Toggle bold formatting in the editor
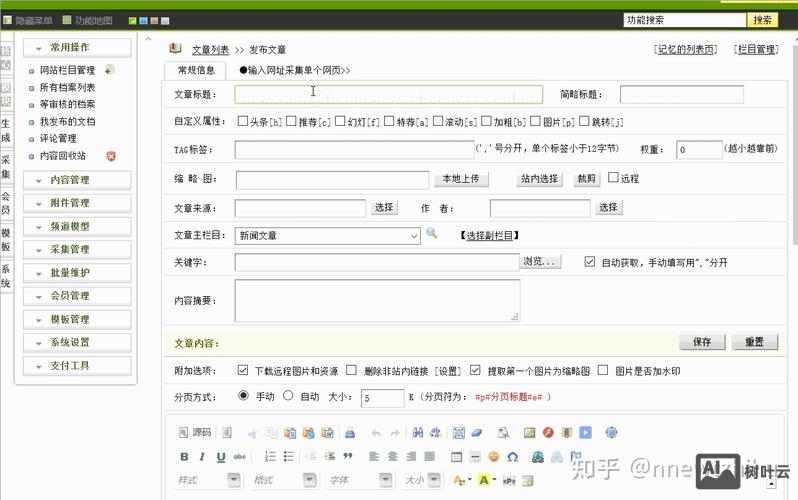The width and height of the screenshot is (798, 500). pos(184,457)
